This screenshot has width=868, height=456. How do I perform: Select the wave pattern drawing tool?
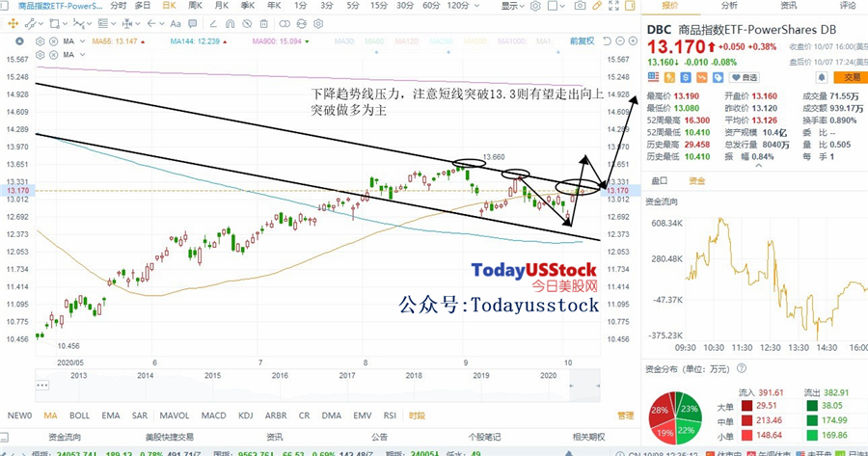tap(79, 24)
